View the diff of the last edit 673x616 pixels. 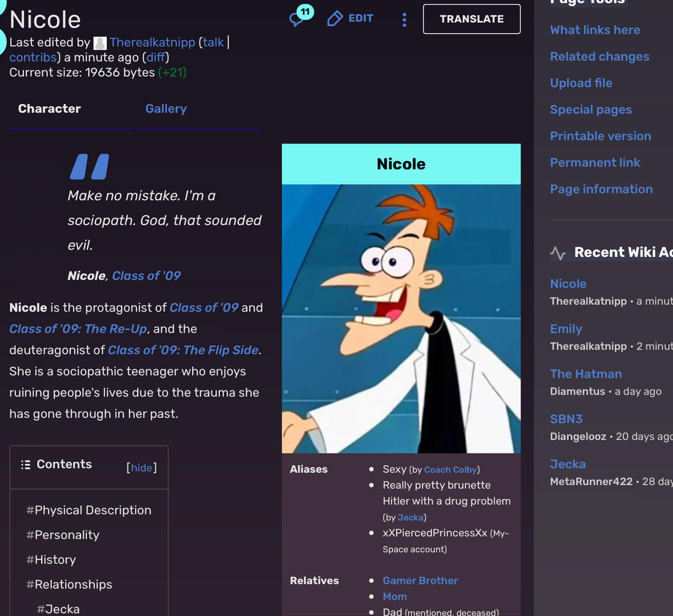click(156, 57)
